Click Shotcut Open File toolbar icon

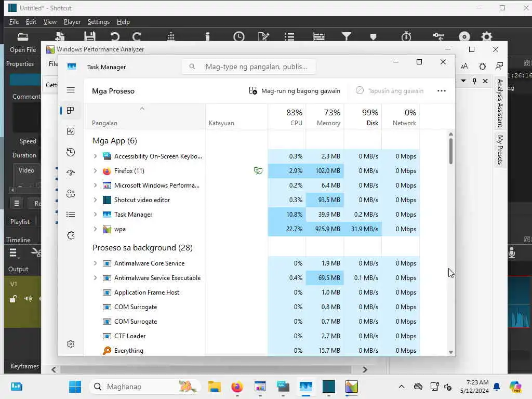[x=23, y=37]
